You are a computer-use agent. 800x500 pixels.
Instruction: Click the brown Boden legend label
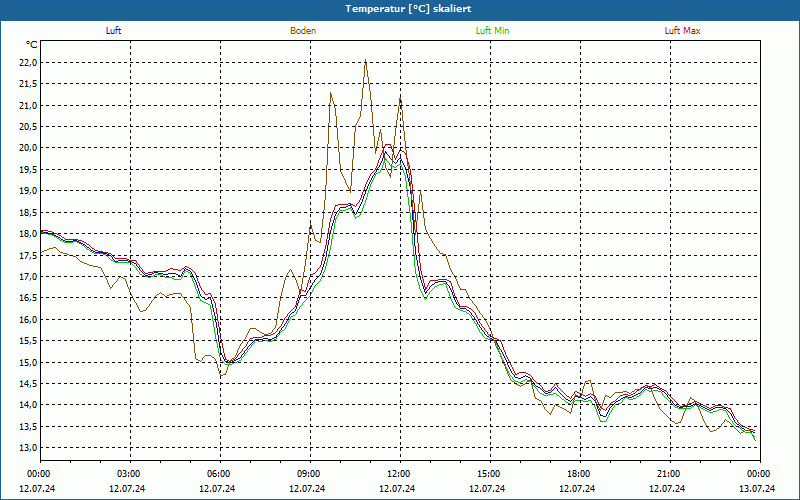pyautogui.click(x=303, y=31)
